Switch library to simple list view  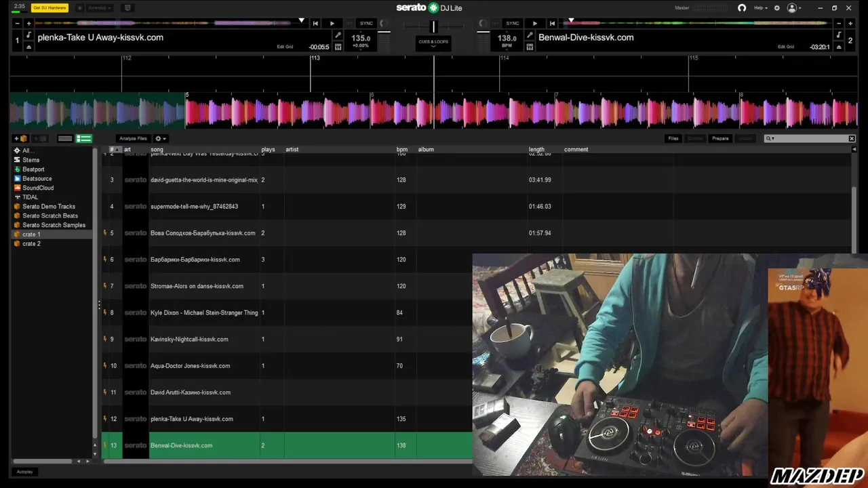(65, 138)
